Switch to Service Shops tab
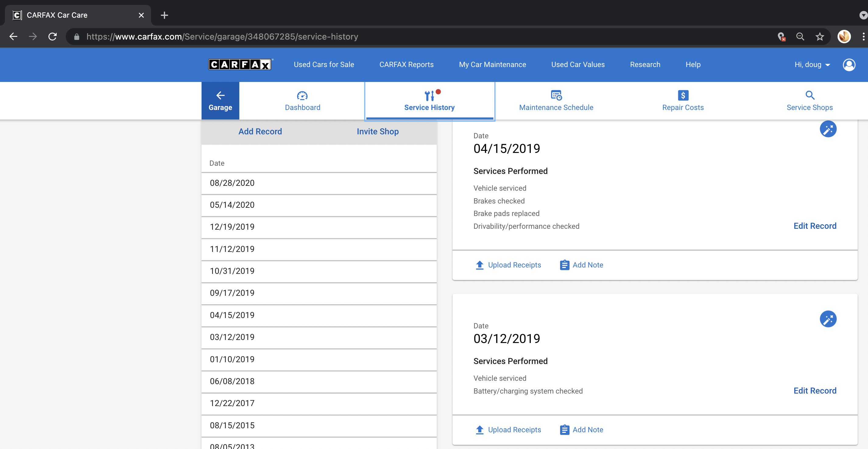 point(810,101)
